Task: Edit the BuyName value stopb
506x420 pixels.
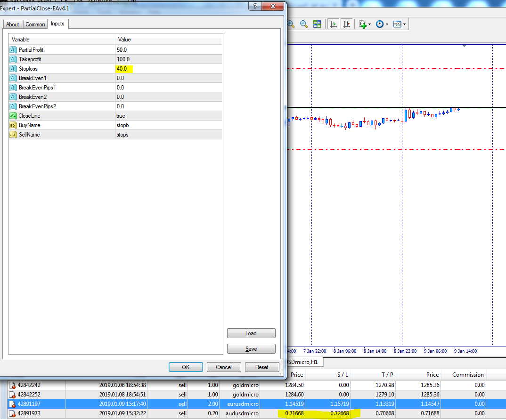Action: click(x=169, y=125)
